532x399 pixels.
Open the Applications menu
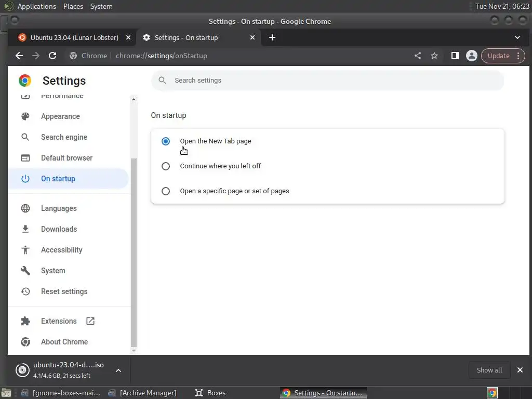(37, 6)
